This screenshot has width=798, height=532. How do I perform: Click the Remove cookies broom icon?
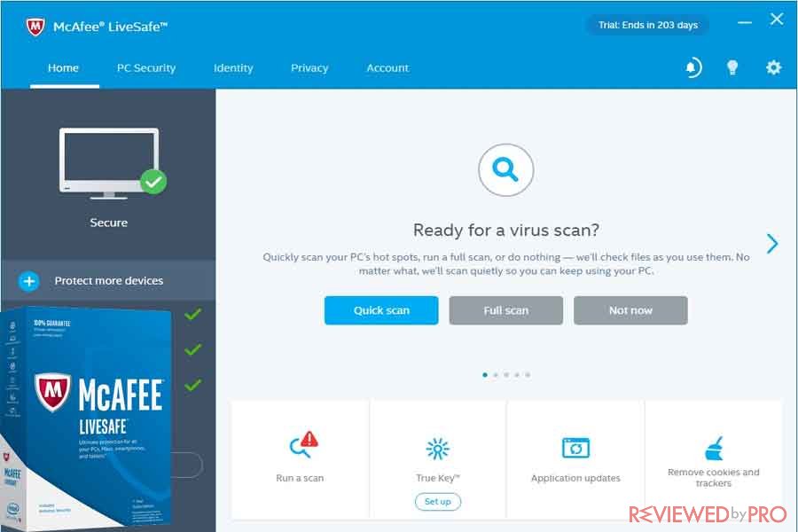[714, 449]
